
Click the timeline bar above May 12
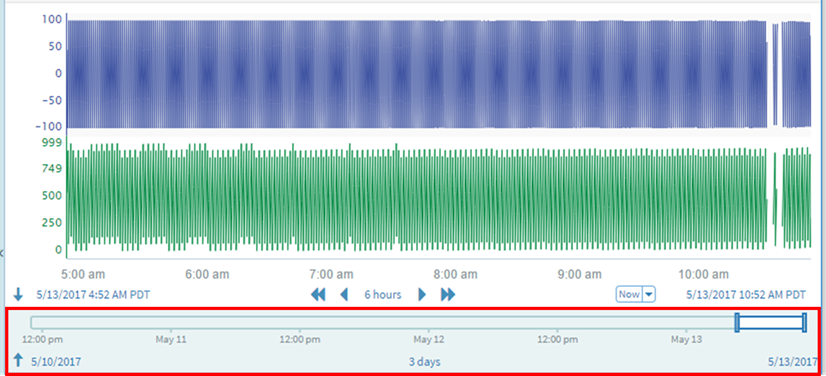coord(429,322)
